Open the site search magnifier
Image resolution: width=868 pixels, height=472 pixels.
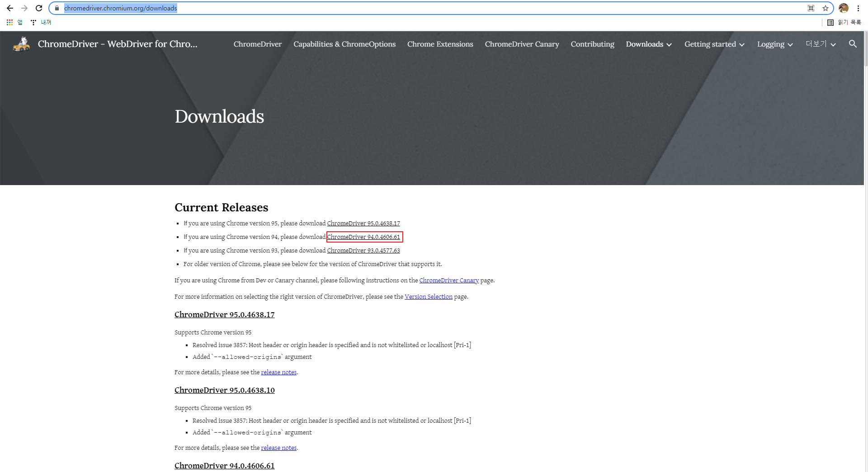click(x=853, y=44)
